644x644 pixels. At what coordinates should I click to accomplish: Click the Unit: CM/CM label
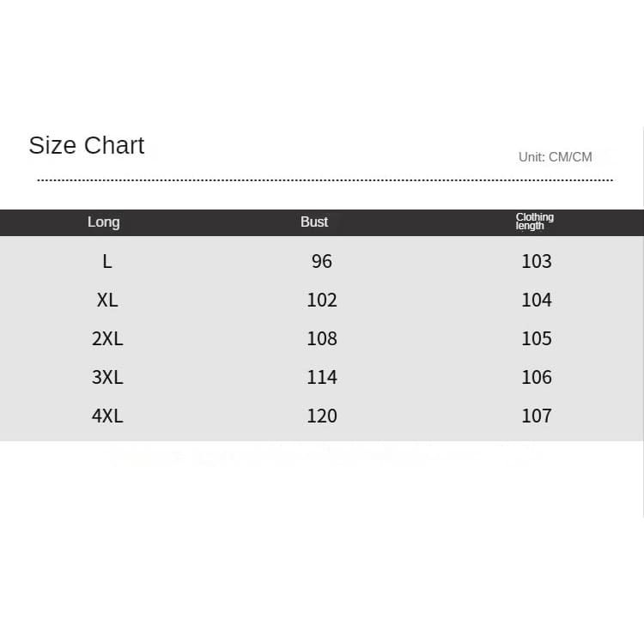pos(555,157)
